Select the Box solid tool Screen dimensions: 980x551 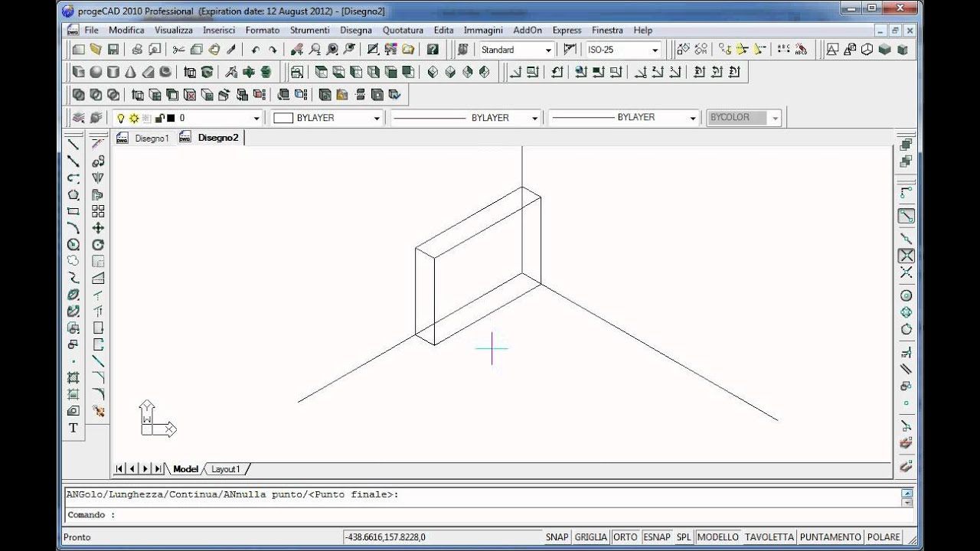[x=78, y=72]
